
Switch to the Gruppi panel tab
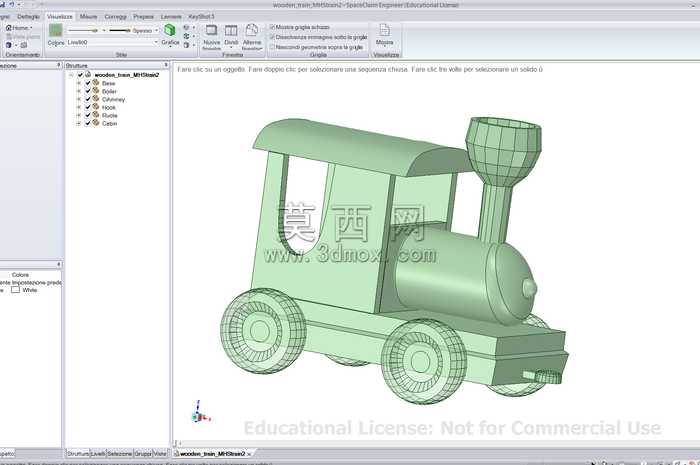coord(143,453)
